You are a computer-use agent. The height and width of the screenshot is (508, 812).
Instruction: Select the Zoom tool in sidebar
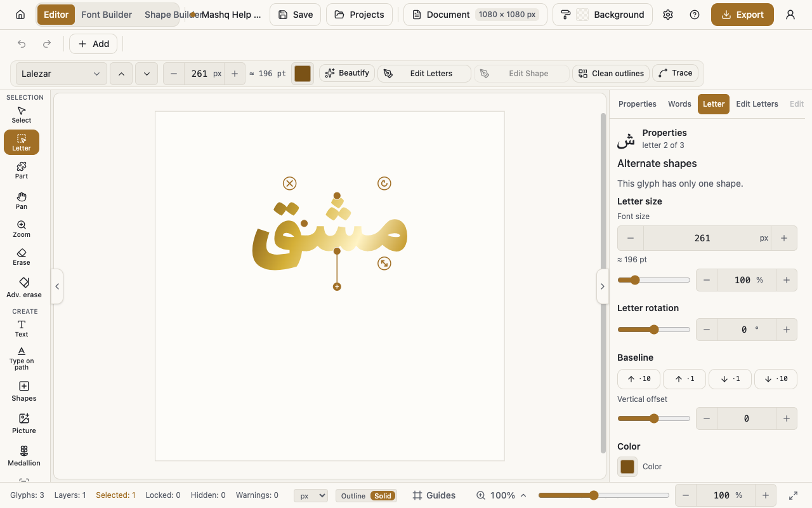click(22, 229)
